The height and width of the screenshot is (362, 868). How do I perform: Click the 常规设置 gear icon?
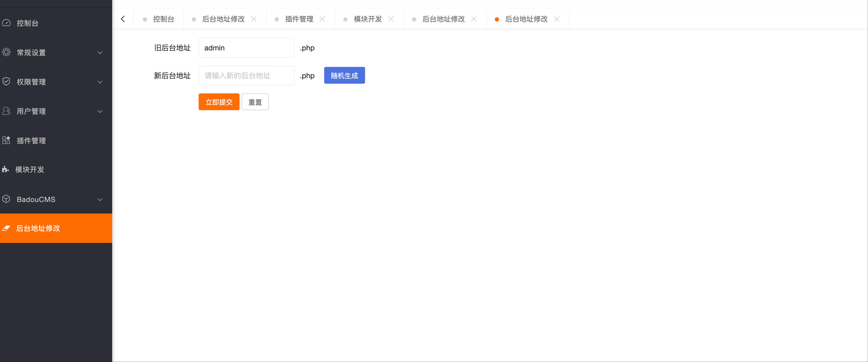click(x=7, y=52)
